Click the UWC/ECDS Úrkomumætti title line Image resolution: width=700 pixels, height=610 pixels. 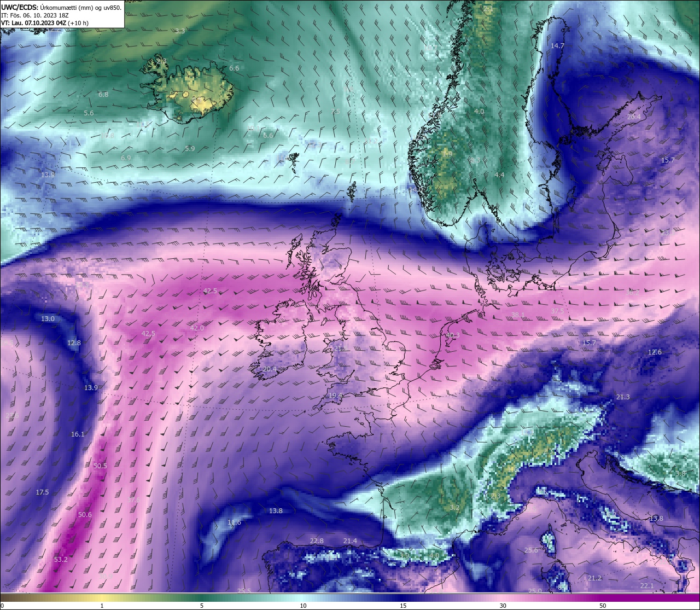(61, 8)
